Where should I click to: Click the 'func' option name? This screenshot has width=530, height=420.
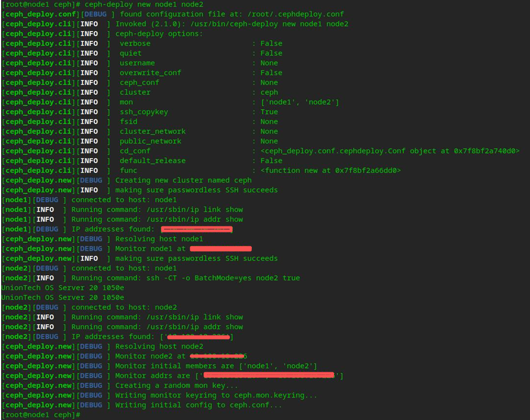click(x=128, y=171)
